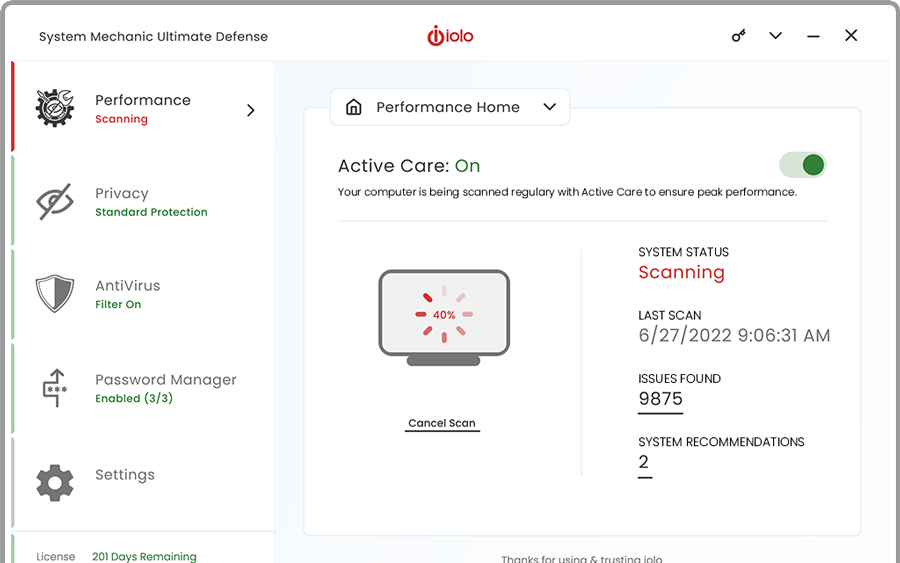This screenshot has width=900, height=563.
Task: View the 9875 issues found
Action: coord(660,399)
